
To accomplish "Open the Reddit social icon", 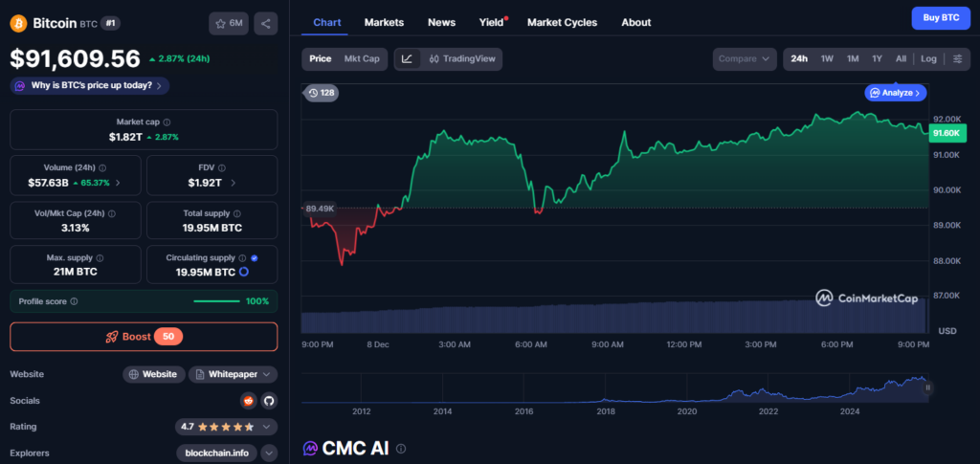I will click(249, 401).
